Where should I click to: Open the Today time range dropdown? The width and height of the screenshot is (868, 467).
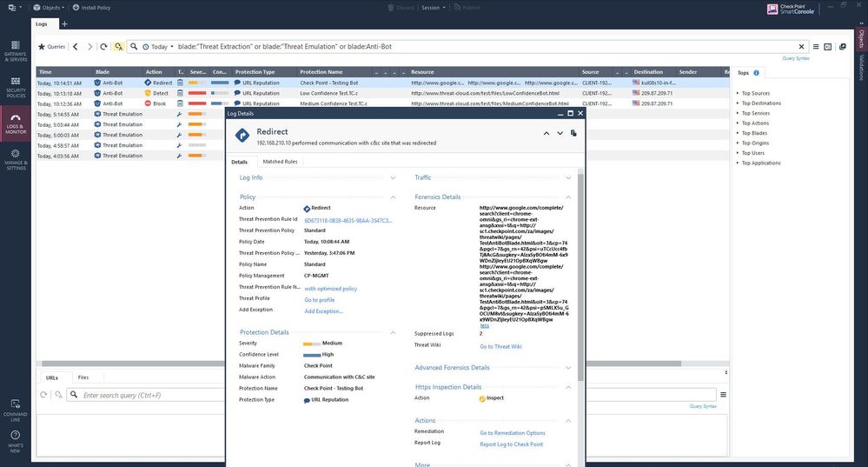(x=158, y=46)
